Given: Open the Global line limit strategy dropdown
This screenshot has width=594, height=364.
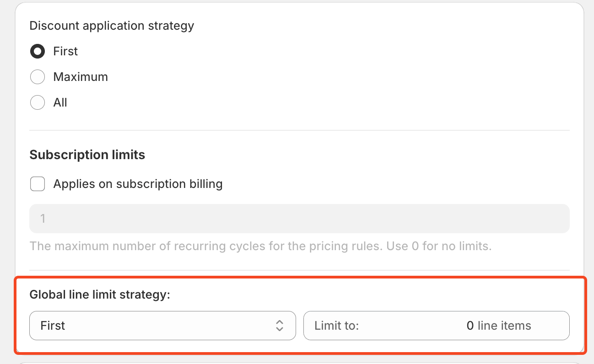Looking at the screenshot, I should pyautogui.click(x=162, y=326).
